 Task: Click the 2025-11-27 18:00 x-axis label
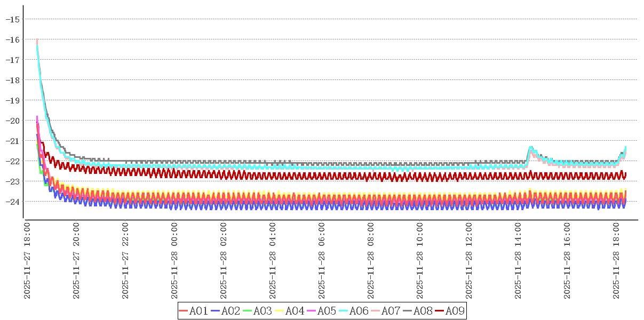click(27, 261)
